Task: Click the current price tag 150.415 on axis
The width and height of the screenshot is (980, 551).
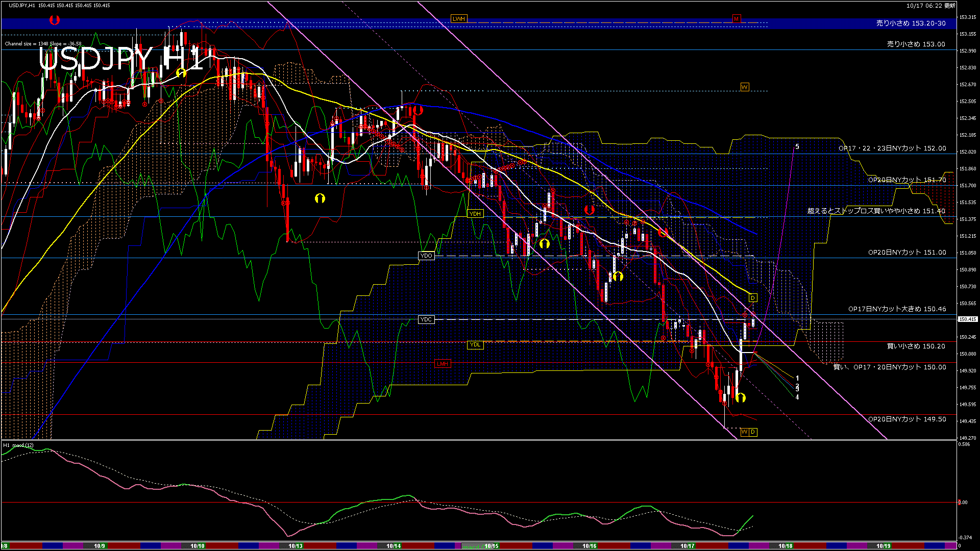Action: coord(967,319)
